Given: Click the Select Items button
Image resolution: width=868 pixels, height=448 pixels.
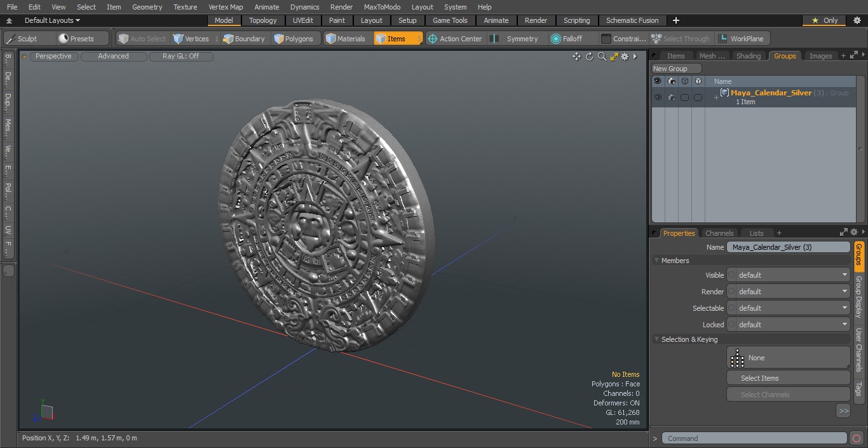Looking at the screenshot, I should point(788,378).
